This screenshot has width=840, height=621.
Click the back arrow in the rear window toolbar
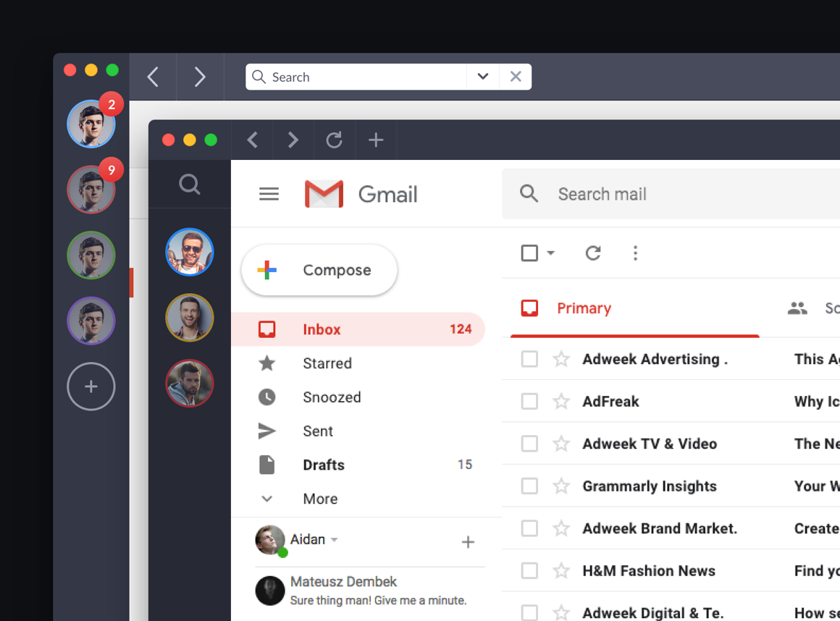(154, 77)
